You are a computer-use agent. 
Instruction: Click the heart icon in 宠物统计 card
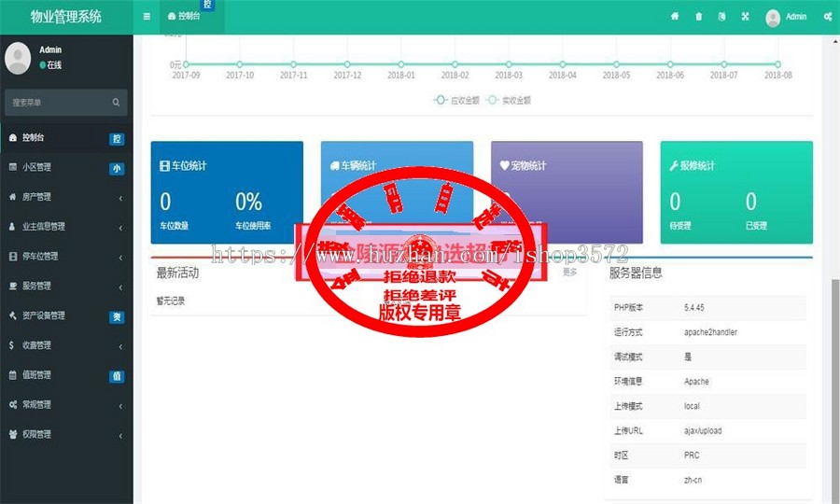[504, 165]
